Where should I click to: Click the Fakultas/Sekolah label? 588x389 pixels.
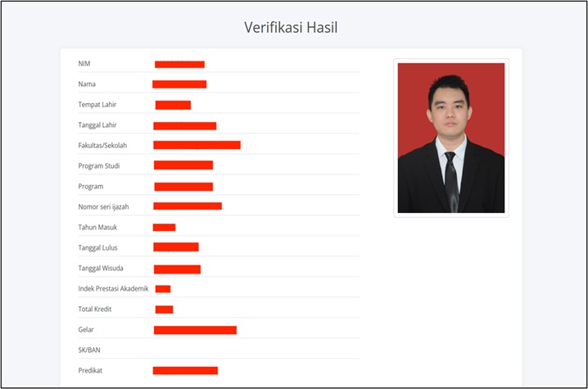(x=102, y=146)
